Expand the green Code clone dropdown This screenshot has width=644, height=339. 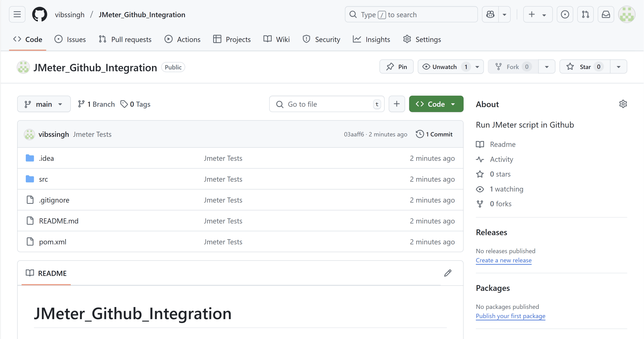[x=436, y=104]
